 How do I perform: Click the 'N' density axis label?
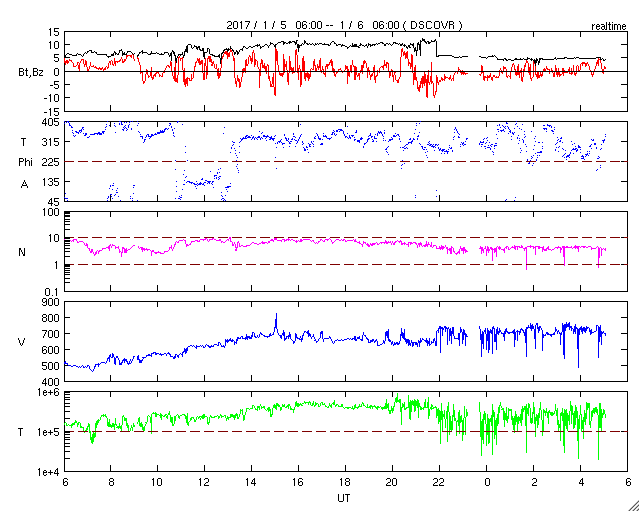pos(22,252)
